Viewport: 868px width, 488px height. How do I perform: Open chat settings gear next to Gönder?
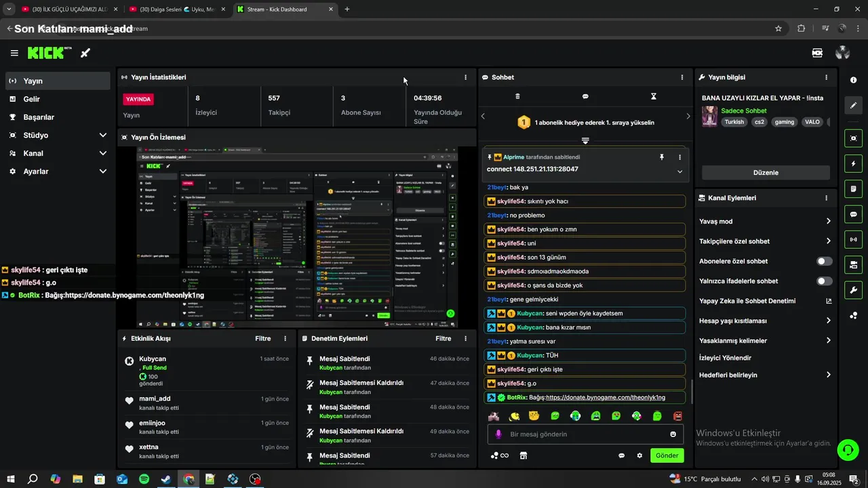(639, 455)
